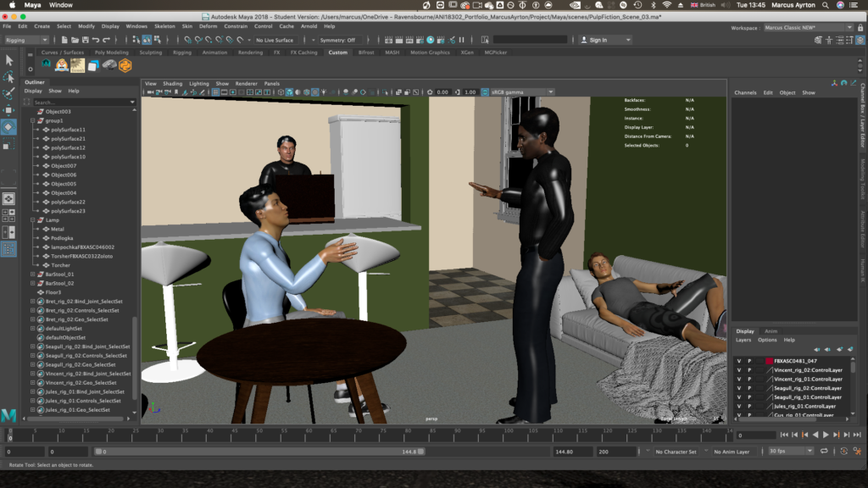Click the character avatar shelf icon
Image resolution: width=868 pixels, height=488 pixels.
61,65
